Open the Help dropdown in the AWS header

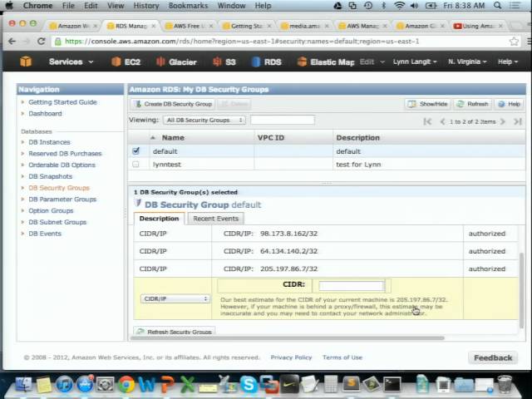pos(508,62)
